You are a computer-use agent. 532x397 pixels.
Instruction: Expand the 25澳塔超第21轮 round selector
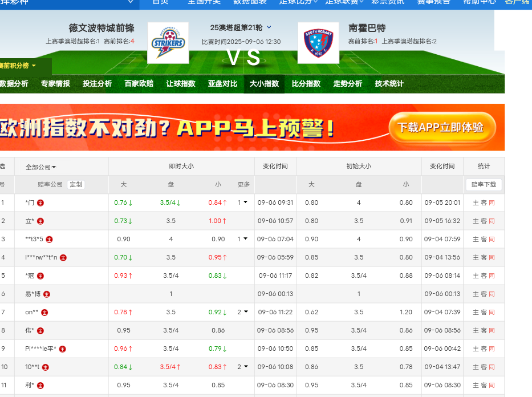tap(269, 27)
